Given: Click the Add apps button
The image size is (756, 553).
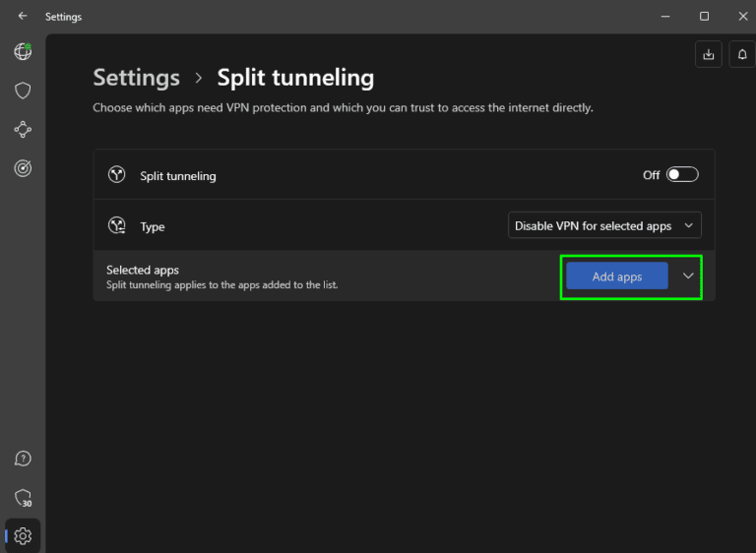Looking at the screenshot, I should (x=617, y=276).
